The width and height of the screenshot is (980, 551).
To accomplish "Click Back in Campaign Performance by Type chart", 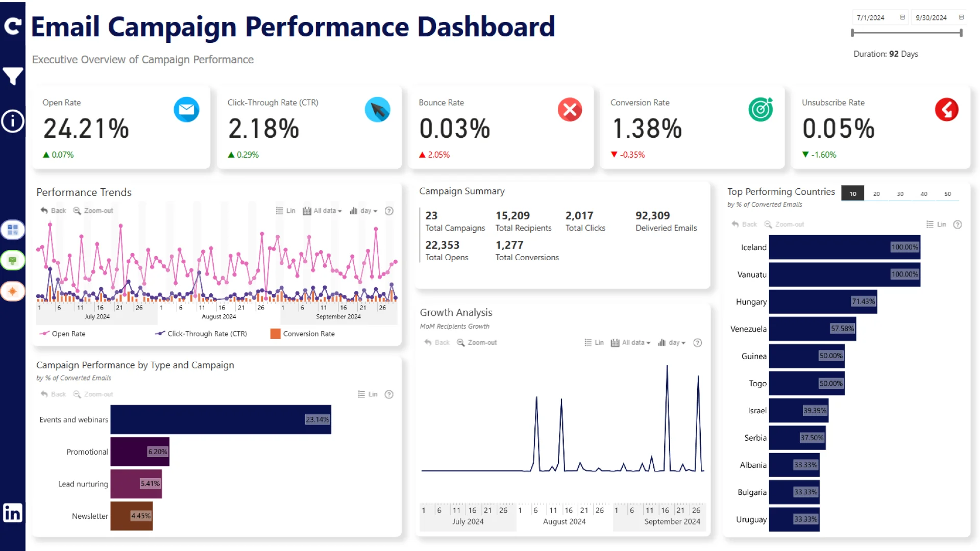I will [x=53, y=394].
